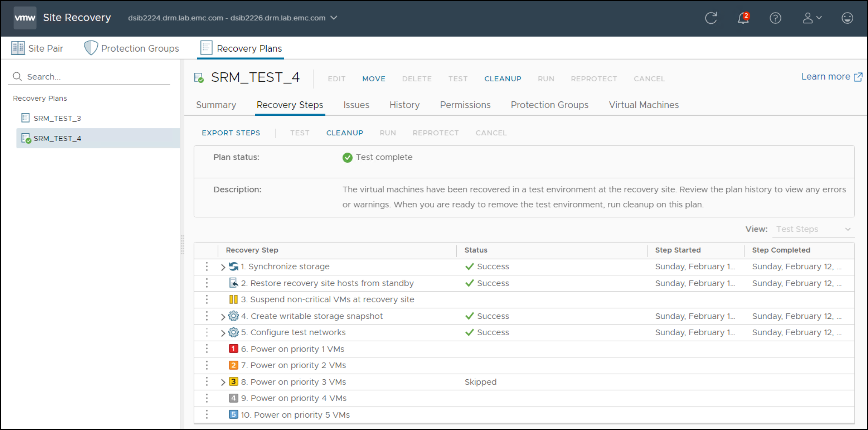Click the Recovery Step column header
The image size is (868, 430).
tap(252, 250)
